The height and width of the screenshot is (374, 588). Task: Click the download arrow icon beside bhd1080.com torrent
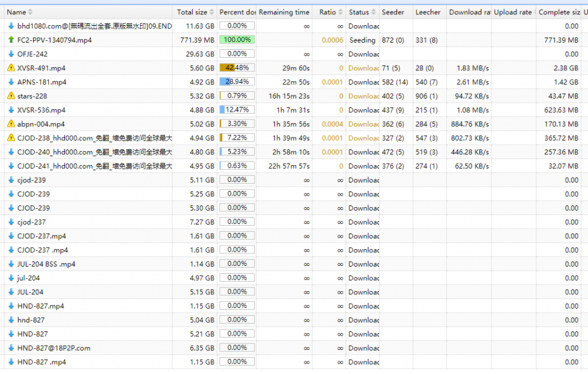pyautogui.click(x=11, y=26)
